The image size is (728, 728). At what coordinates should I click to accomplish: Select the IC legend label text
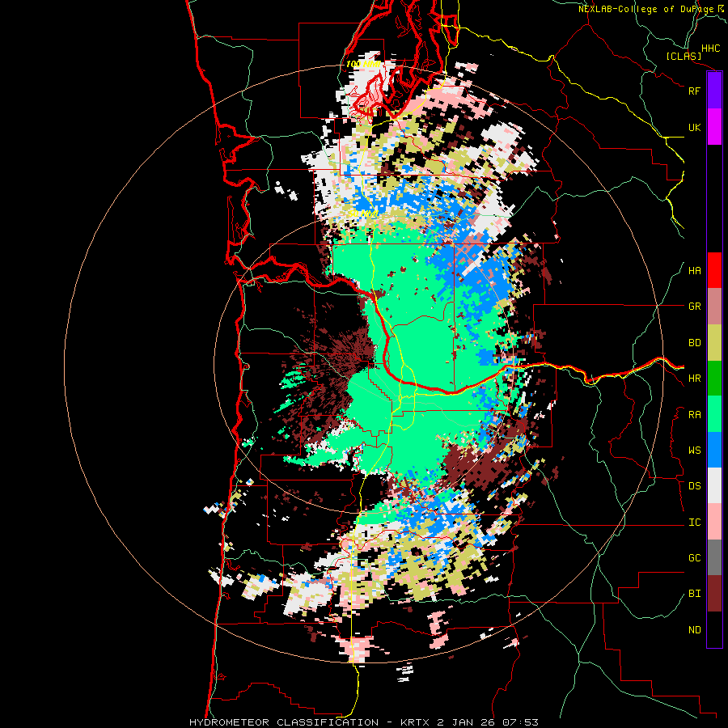point(694,523)
